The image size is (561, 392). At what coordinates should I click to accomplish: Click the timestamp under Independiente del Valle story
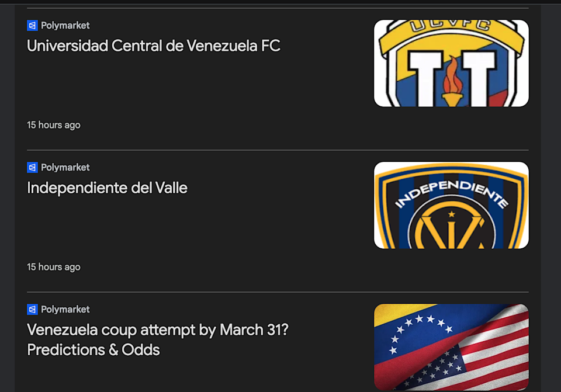(54, 267)
